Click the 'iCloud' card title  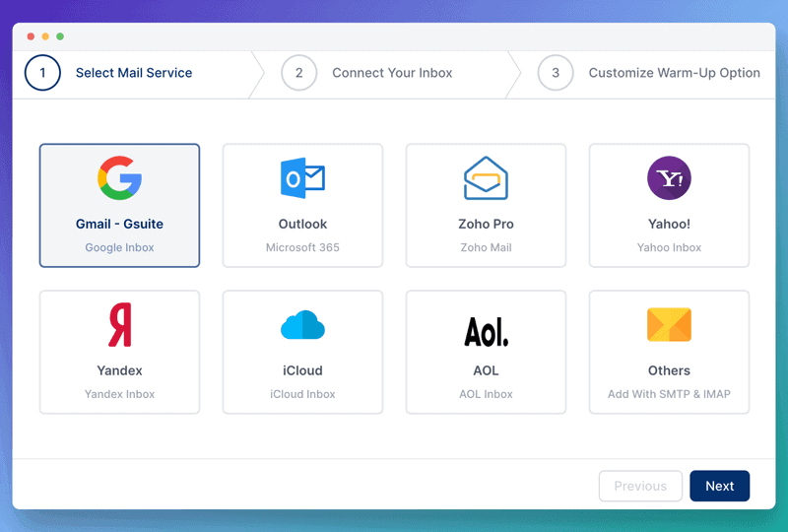[302, 370]
